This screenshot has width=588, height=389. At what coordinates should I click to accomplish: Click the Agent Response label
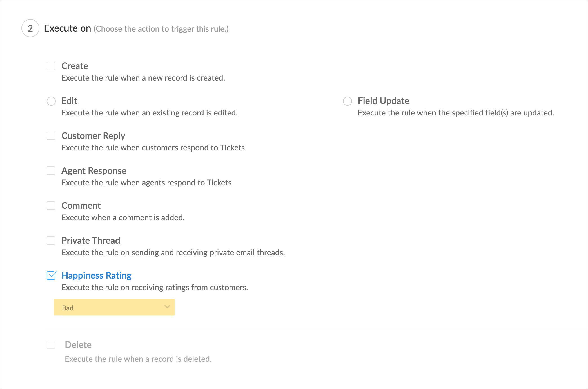(x=94, y=171)
